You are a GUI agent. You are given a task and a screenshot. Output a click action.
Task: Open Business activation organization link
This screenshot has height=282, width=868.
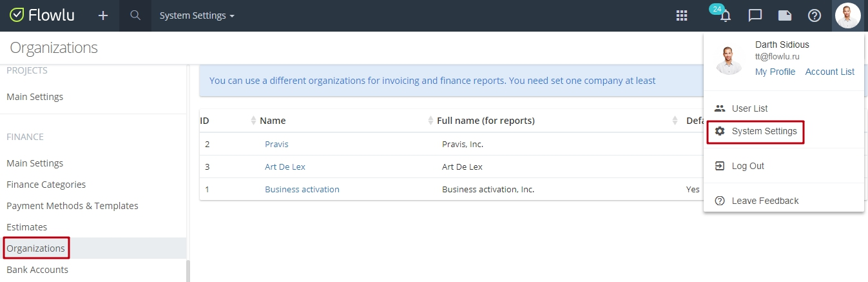coord(302,189)
